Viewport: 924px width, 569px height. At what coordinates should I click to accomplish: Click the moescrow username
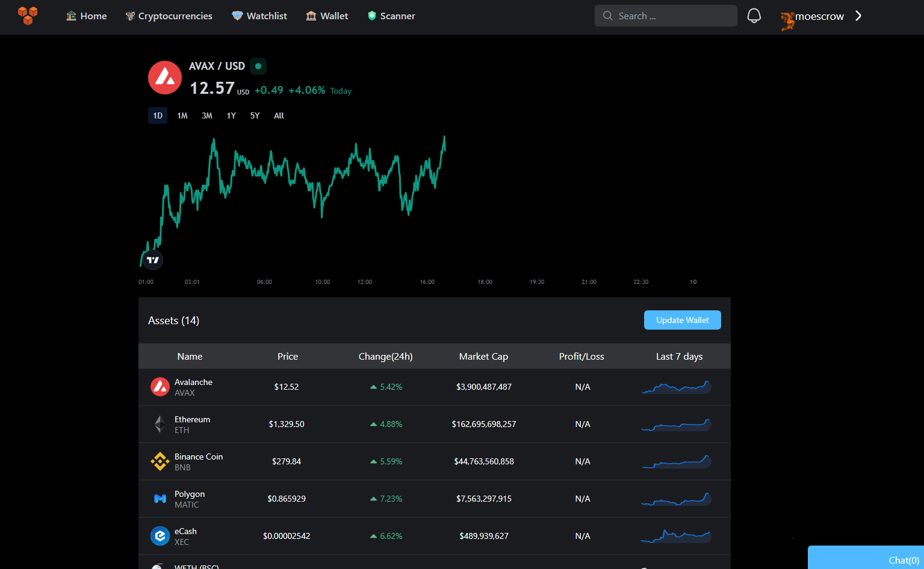point(819,16)
